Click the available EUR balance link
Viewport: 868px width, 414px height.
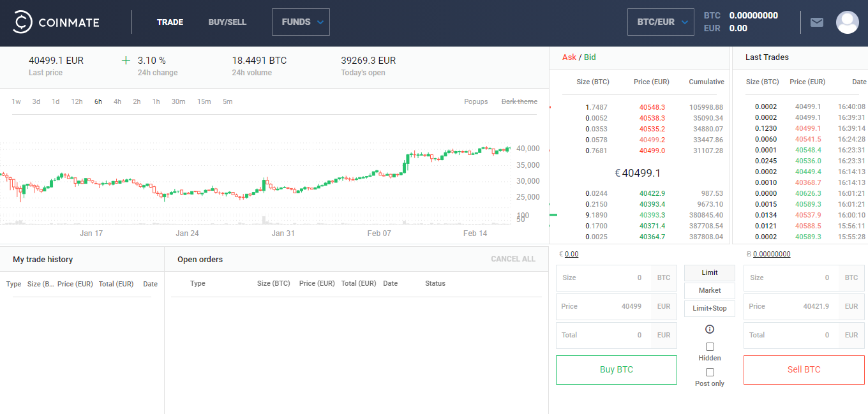point(571,254)
